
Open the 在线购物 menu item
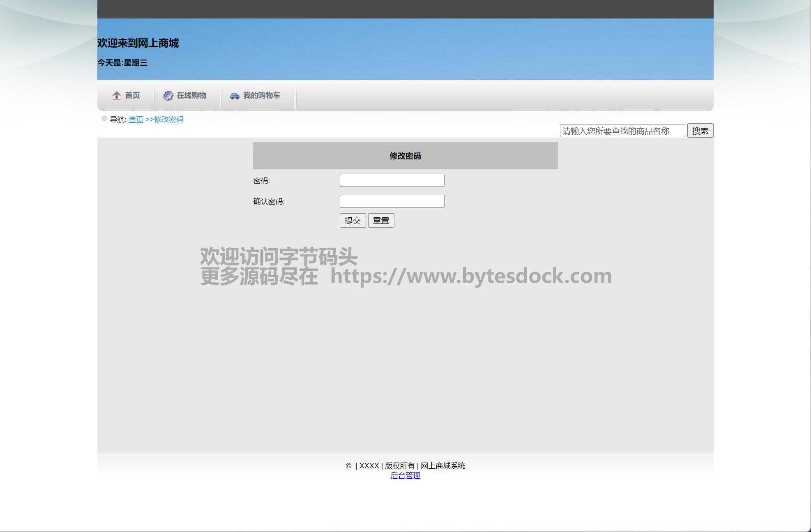pyautogui.click(x=191, y=95)
